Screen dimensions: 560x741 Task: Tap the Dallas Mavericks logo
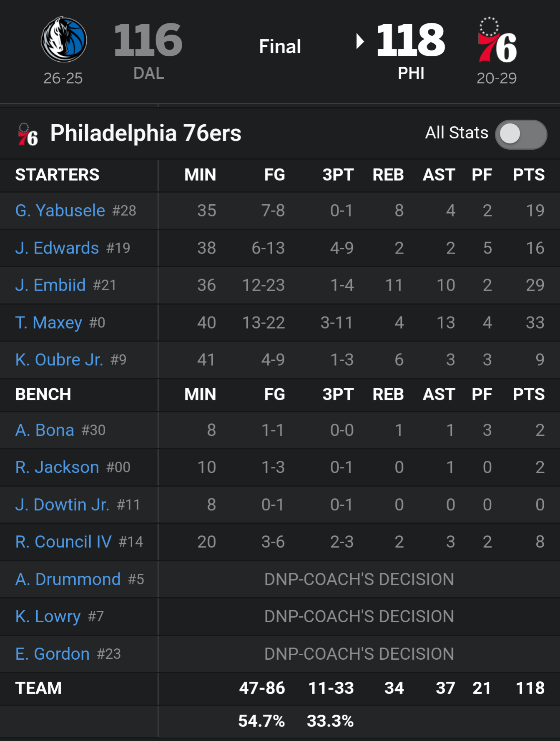[x=64, y=40]
